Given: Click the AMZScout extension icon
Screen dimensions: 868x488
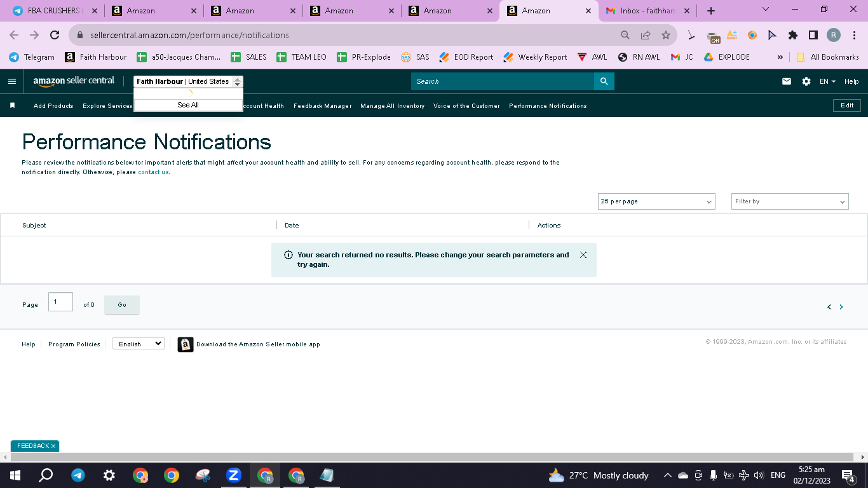Looking at the screenshot, I should (x=732, y=36).
